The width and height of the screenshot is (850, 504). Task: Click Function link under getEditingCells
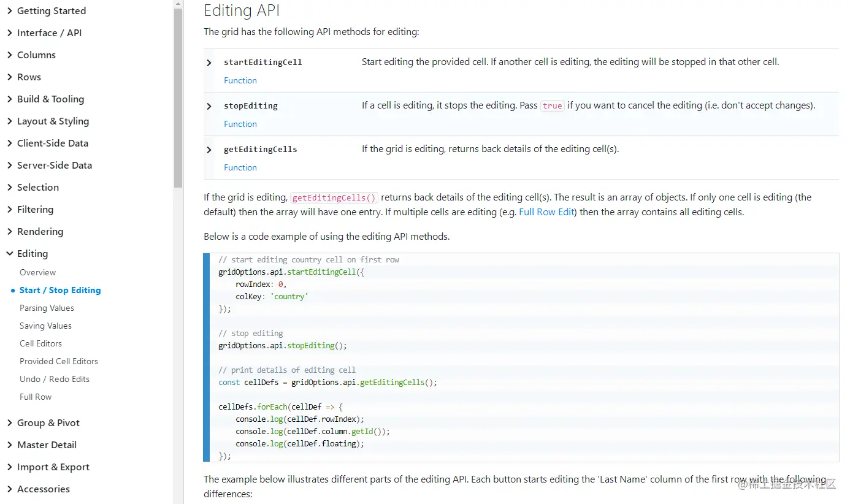coord(240,167)
